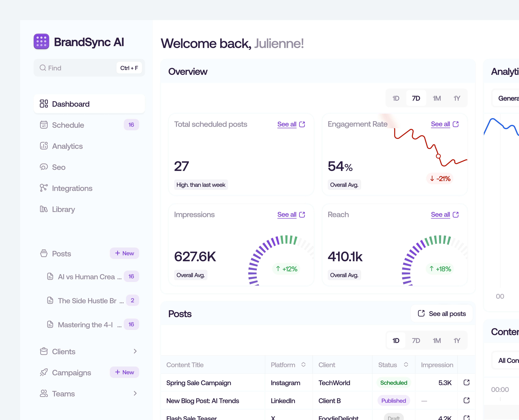Open Analytics via its sidebar chart icon
519x420 pixels.
point(44,146)
